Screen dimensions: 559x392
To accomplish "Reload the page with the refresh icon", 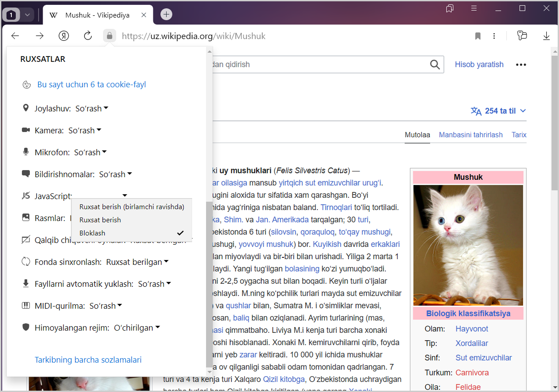I will [88, 36].
